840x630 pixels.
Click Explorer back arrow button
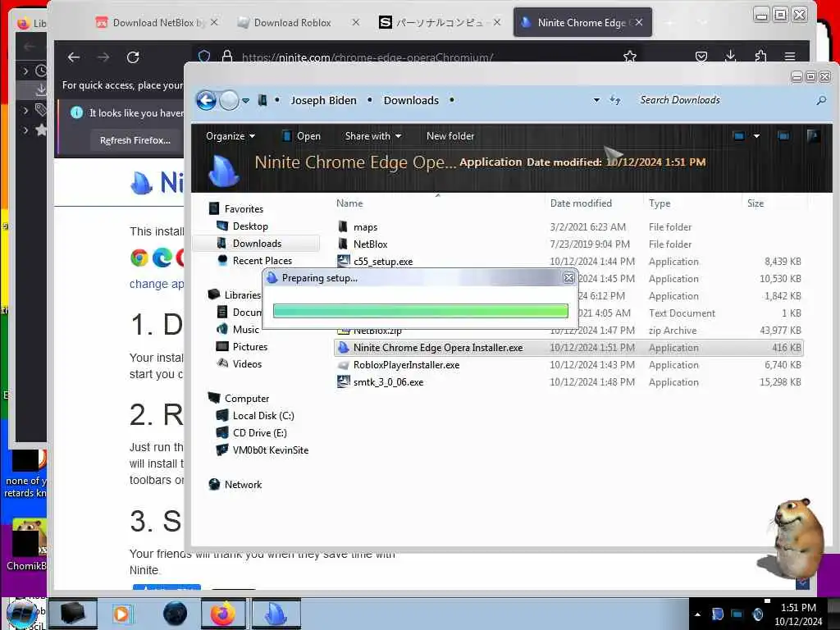coord(206,100)
